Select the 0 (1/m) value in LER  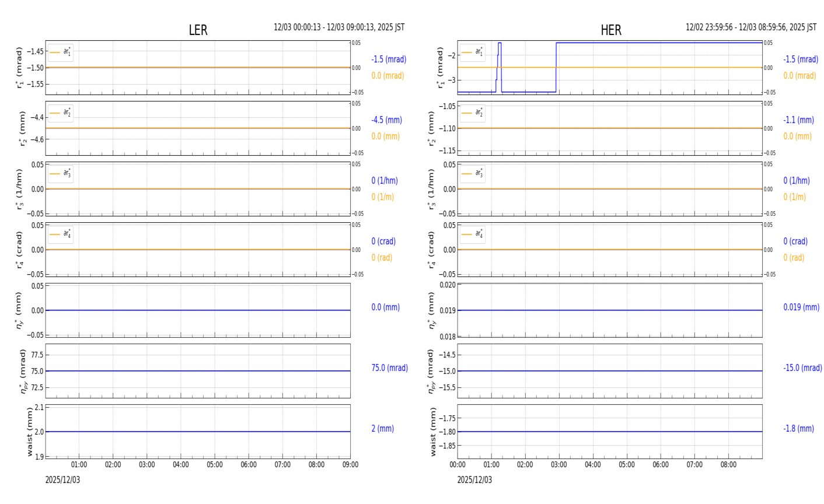[382, 197]
